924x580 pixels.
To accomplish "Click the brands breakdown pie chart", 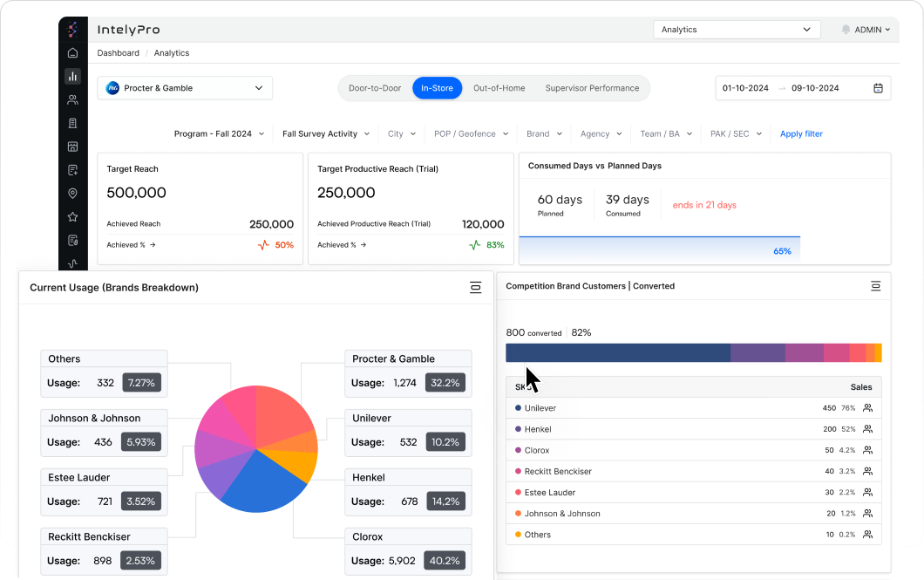I will (256, 449).
